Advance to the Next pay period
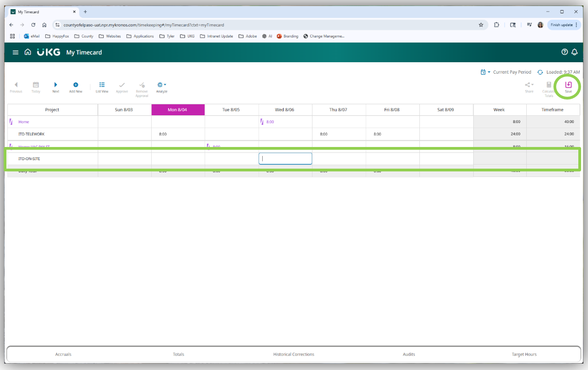The image size is (588, 370). tap(56, 88)
